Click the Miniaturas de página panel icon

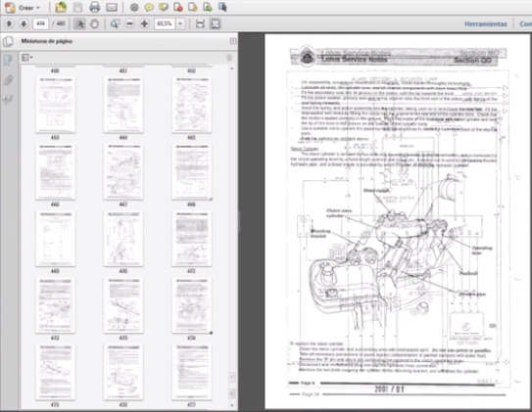tap(8, 42)
